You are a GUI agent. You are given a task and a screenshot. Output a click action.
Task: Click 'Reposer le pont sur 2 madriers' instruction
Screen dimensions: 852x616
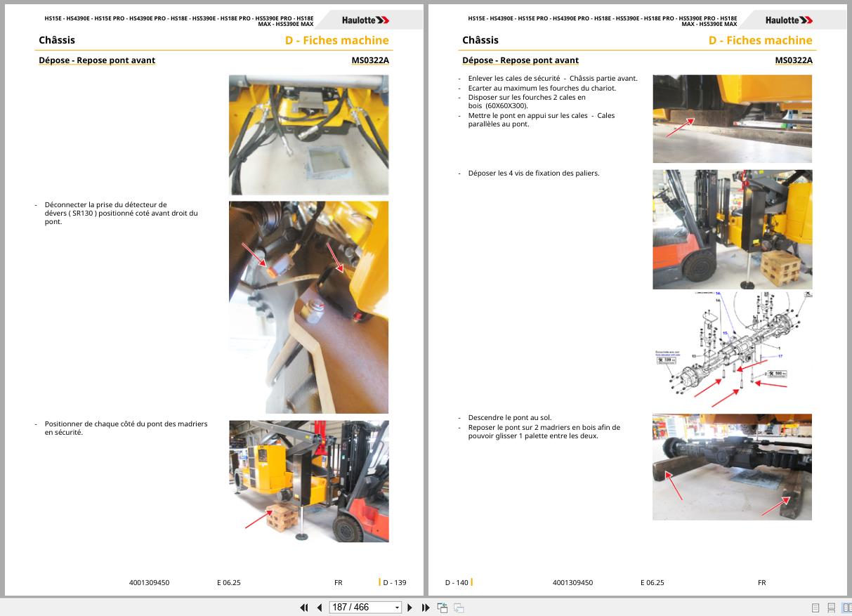click(x=544, y=431)
